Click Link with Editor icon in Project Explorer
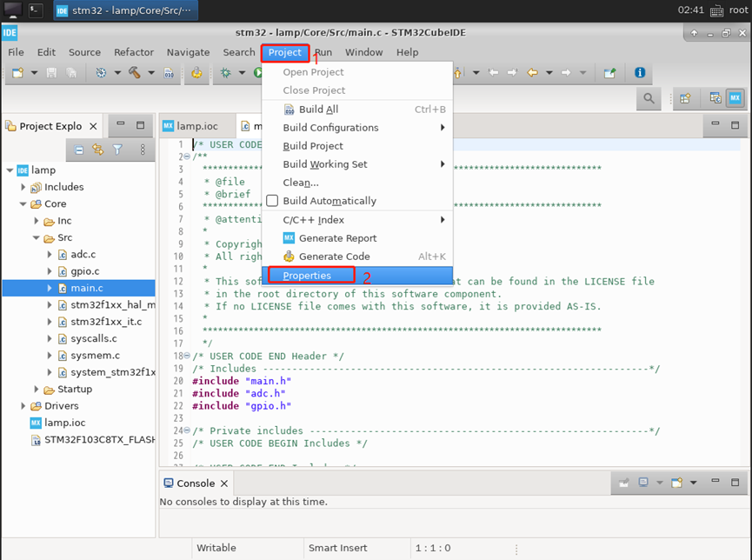The height and width of the screenshot is (560, 752). coord(97,150)
